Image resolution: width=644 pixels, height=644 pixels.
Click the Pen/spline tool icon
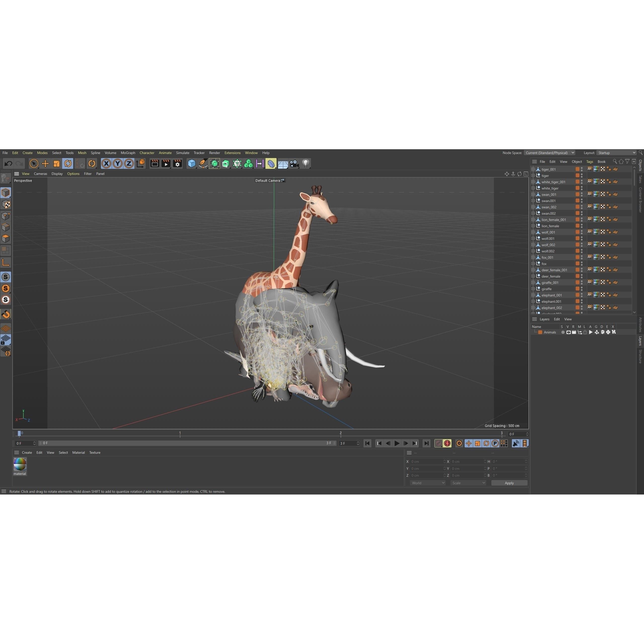[203, 163]
